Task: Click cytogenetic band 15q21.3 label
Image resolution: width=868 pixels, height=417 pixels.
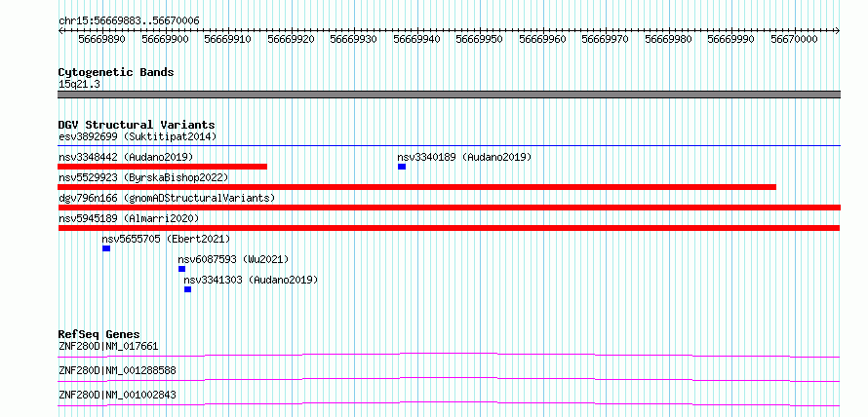Action: pyautogui.click(x=79, y=85)
